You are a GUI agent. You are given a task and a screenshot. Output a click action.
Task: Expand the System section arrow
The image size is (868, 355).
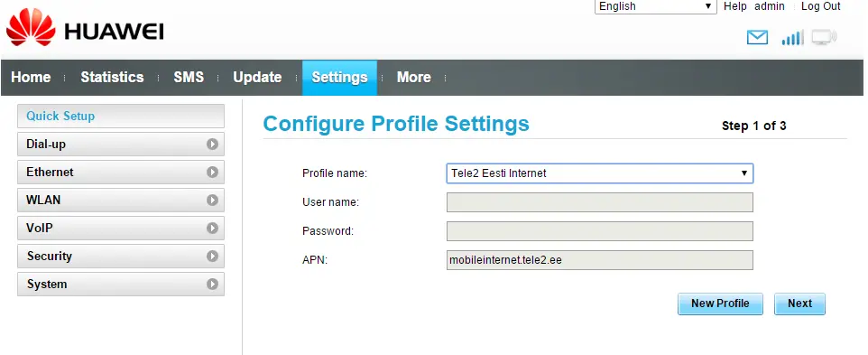pyautogui.click(x=212, y=285)
